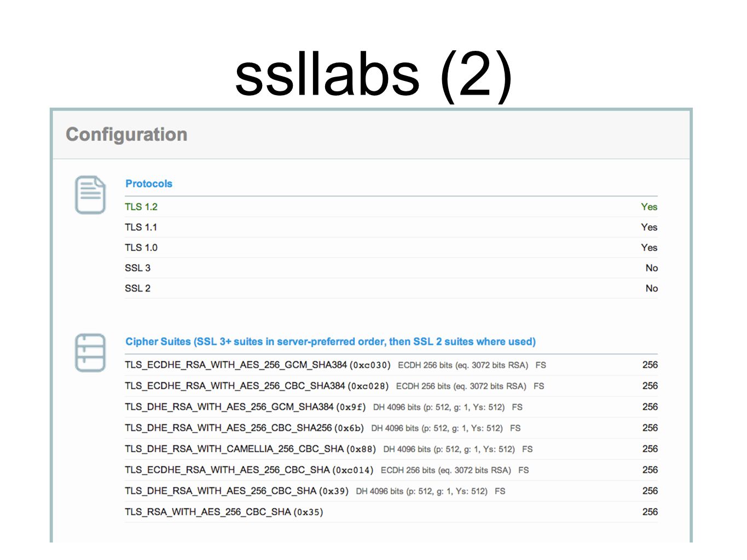Select cipher TLS_ECDHE_RSA_WITH_AES_256_CBC_SHA384
Viewport: 747px width, 560px height.
pyautogui.click(x=391, y=386)
